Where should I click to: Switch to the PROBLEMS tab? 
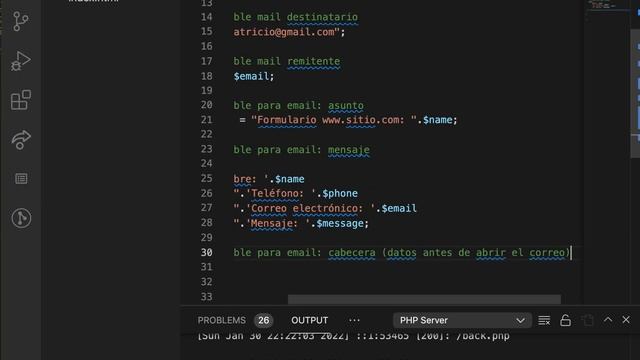(222, 320)
